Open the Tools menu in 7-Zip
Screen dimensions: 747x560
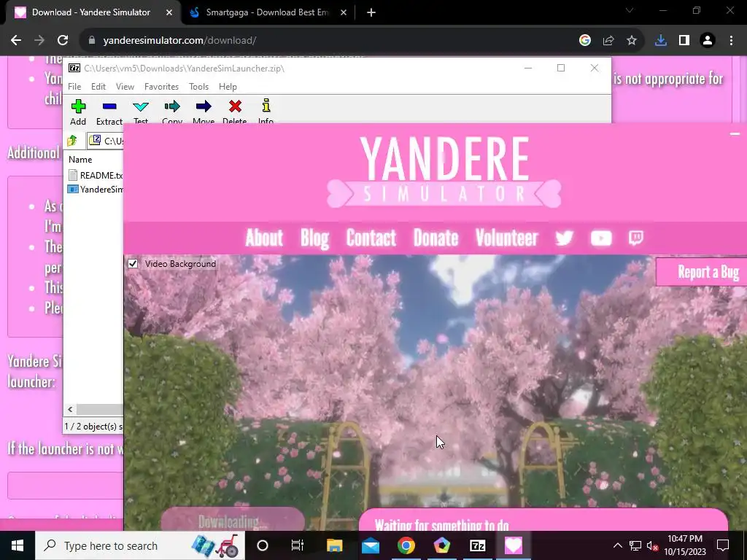(198, 87)
